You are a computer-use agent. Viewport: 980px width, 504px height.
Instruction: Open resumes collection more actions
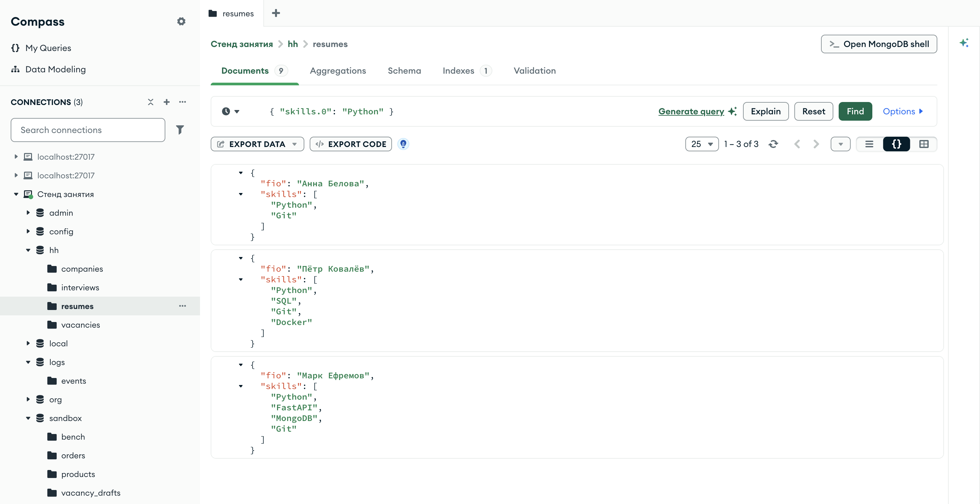point(183,306)
